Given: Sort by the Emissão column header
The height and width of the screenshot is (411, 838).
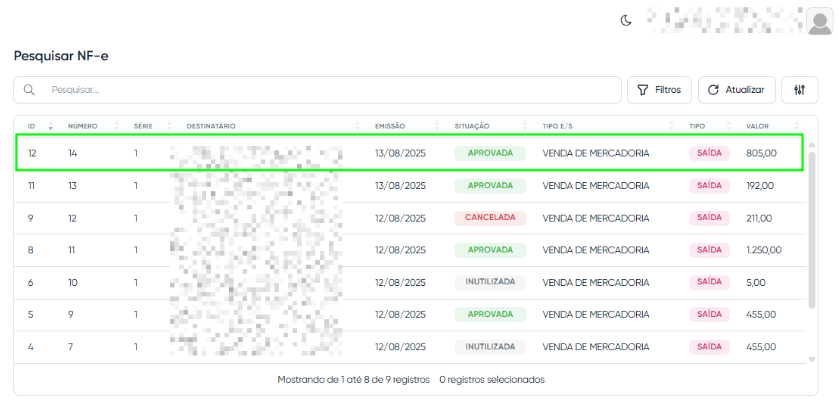Looking at the screenshot, I should [390, 126].
